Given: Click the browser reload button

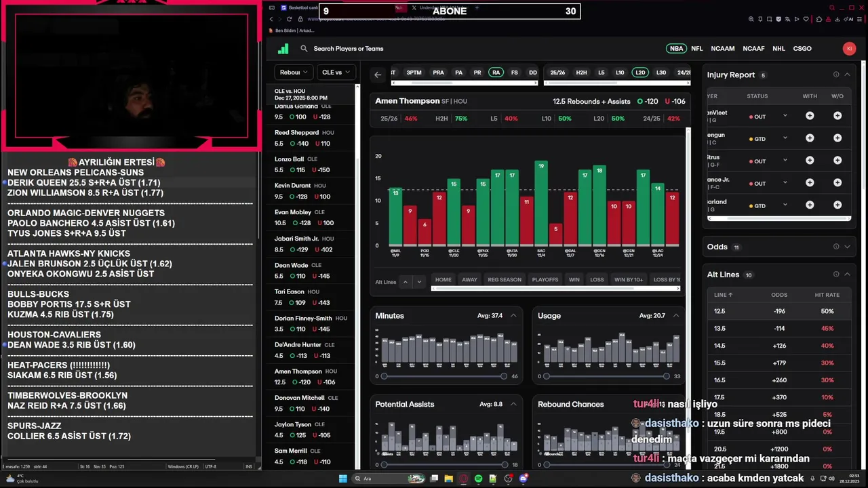Looking at the screenshot, I should [x=290, y=19].
